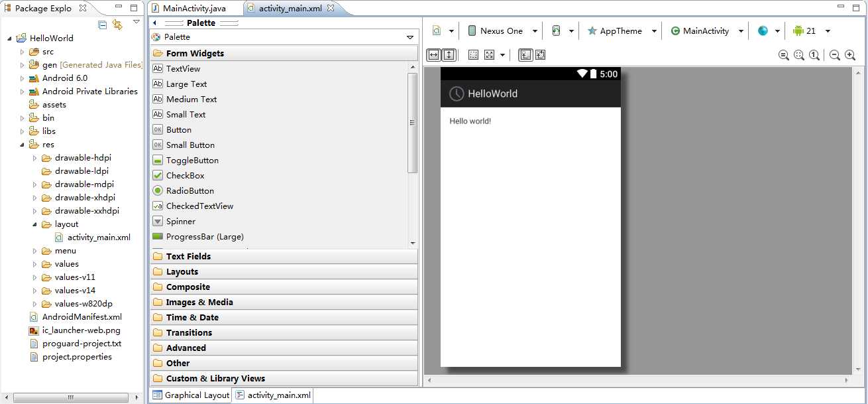Collapse the HelloWorld project node
The width and height of the screenshot is (868, 404).
pos(9,38)
